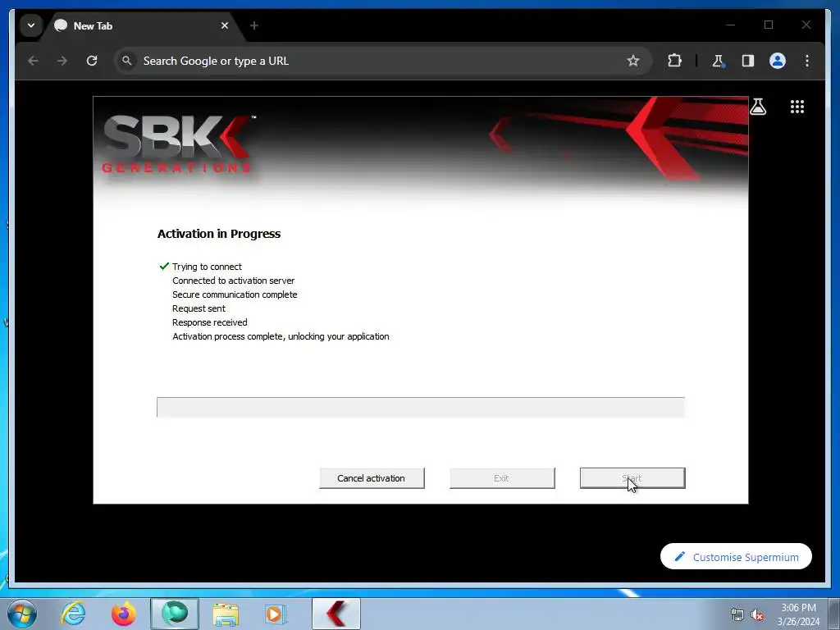This screenshot has height=630, width=840.
Task: Go forward with the forward arrow
Action: 62,61
